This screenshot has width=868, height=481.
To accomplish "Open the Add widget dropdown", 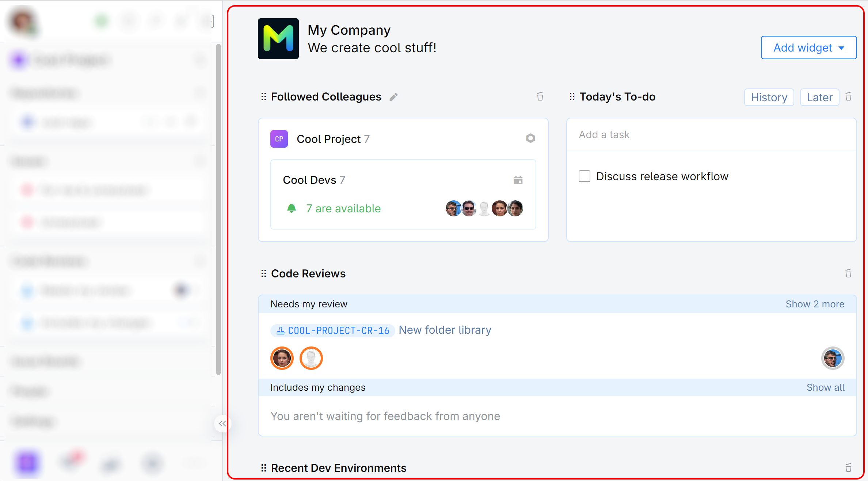I will (808, 48).
